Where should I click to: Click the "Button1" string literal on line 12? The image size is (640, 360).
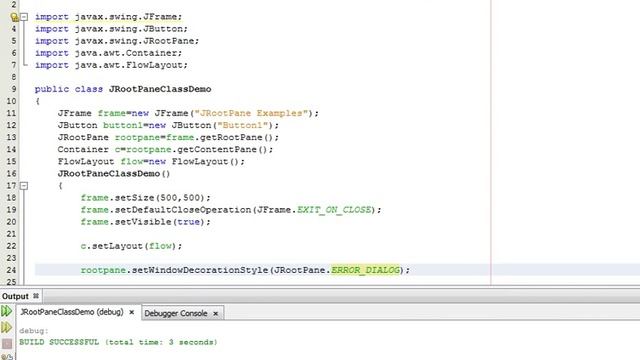tap(242, 125)
